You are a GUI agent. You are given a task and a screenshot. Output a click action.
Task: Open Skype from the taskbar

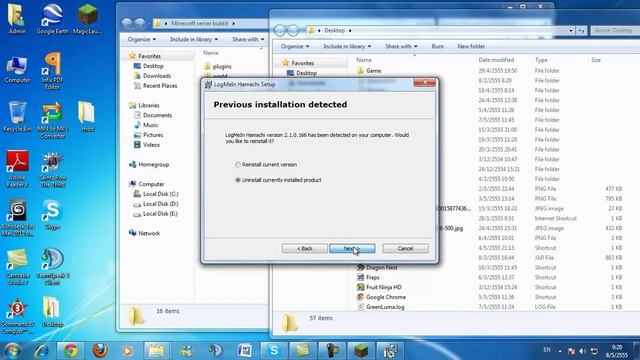(274, 351)
